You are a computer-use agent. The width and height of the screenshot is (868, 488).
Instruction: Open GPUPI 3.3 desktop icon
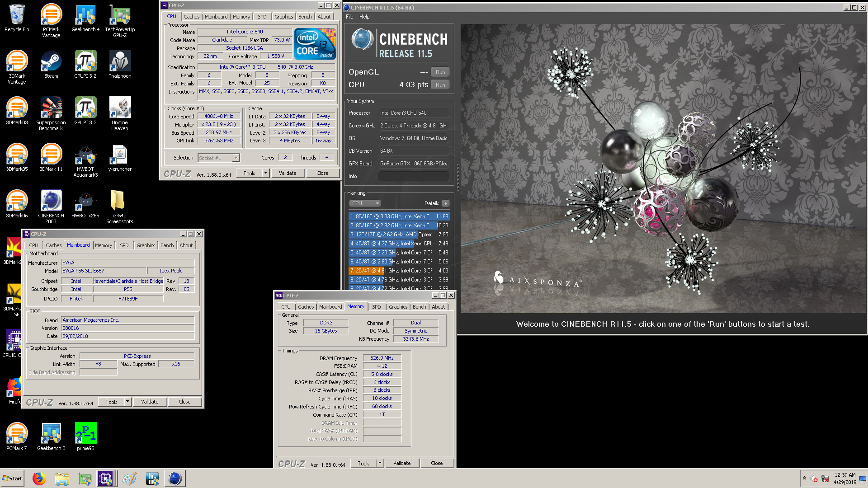[x=85, y=111]
